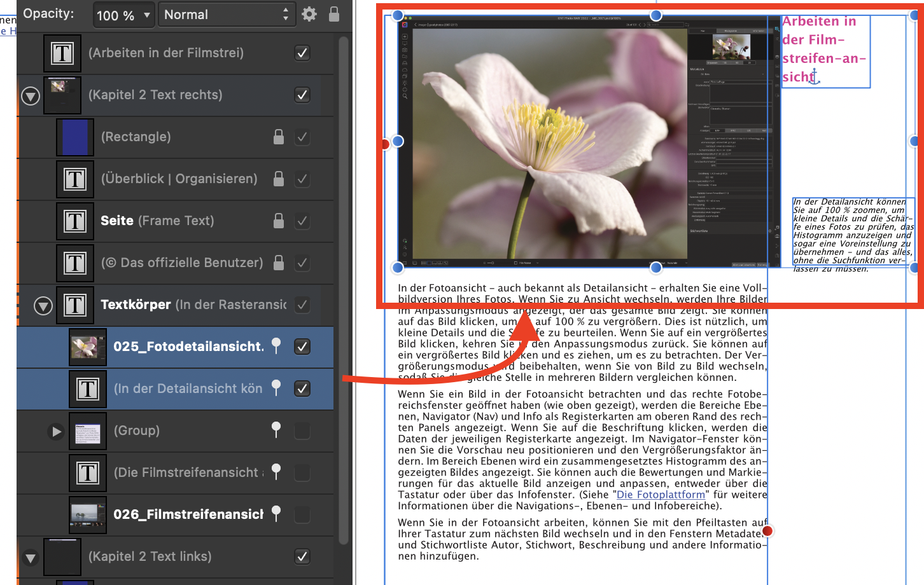Follow the Die Fotoplattform hyperlink
The width and height of the screenshot is (924, 585).
[661, 495]
